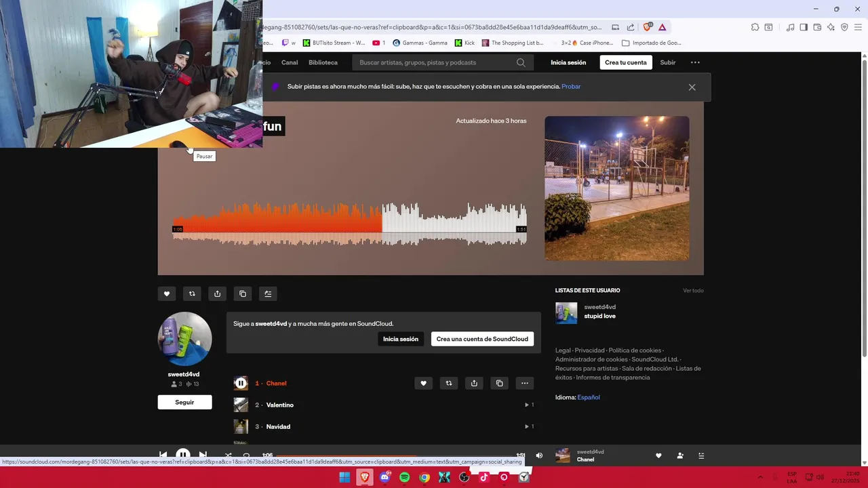Dismiss the upload announcement banner
The height and width of the screenshot is (488, 868).
[692, 87]
